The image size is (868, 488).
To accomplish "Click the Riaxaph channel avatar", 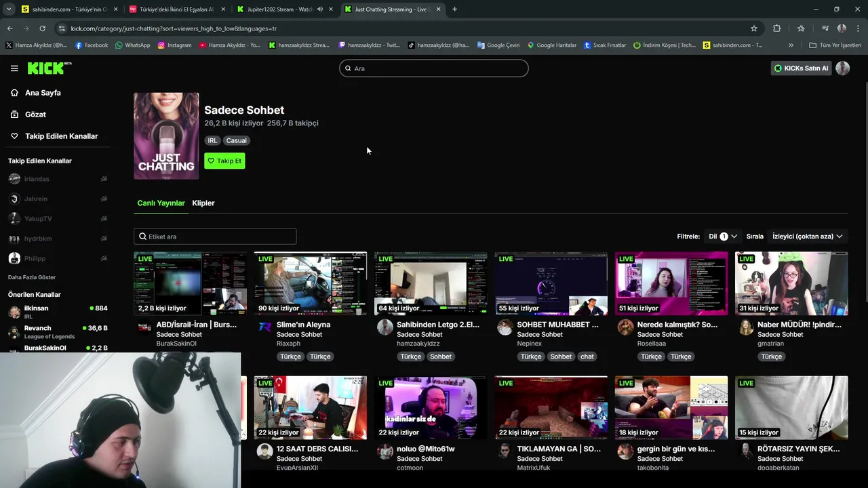I will click(x=265, y=327).
